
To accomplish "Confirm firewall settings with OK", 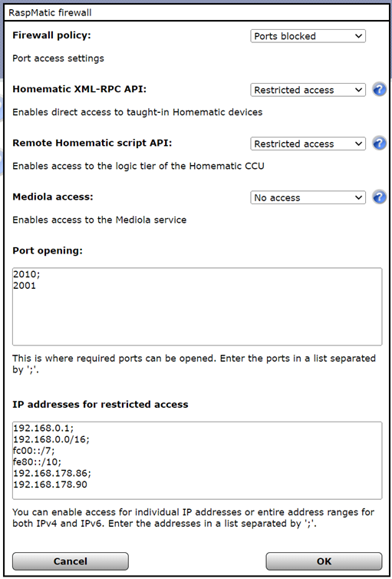I will pos(324,561).
